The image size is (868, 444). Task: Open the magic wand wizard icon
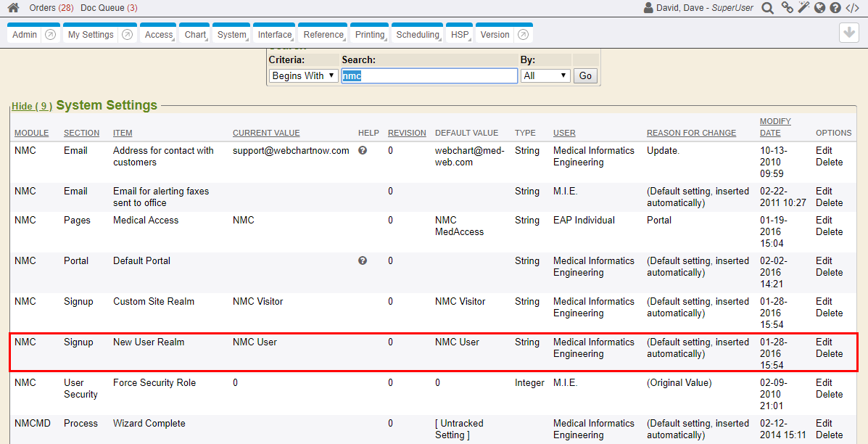pyautogui.click(x=803, y=8)
